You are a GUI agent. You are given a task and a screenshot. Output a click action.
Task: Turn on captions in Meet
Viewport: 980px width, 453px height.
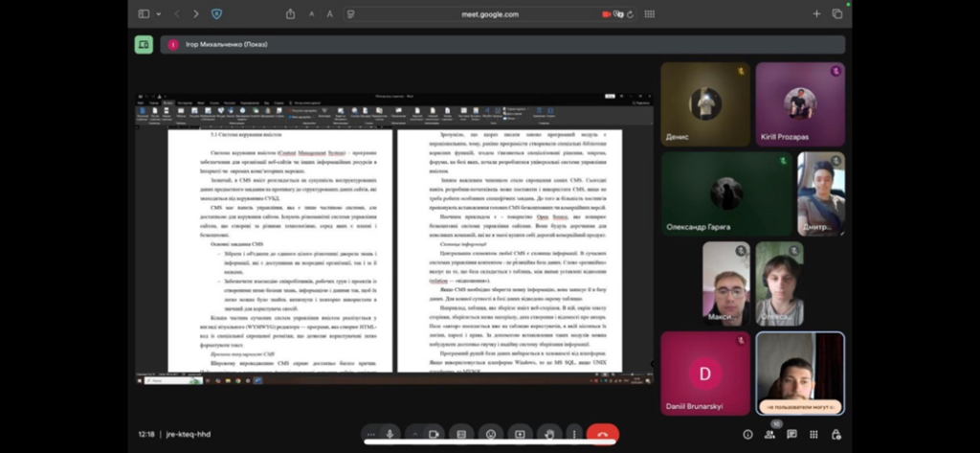461,434
